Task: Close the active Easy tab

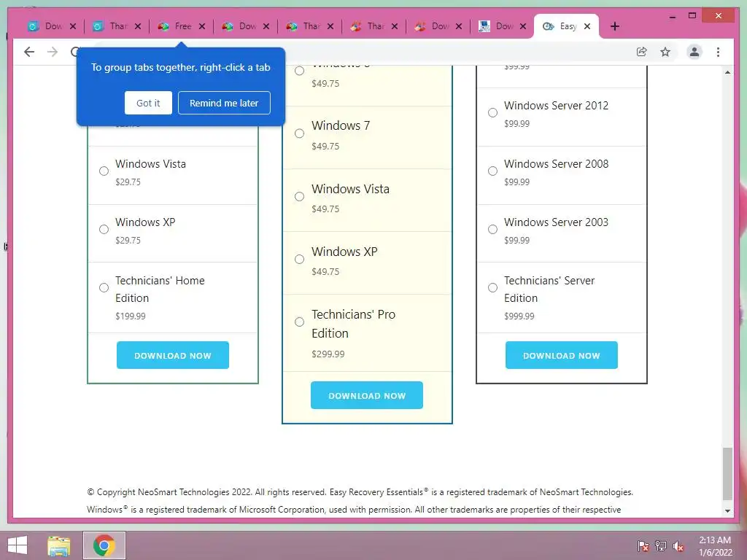Action: click(587, 26)
